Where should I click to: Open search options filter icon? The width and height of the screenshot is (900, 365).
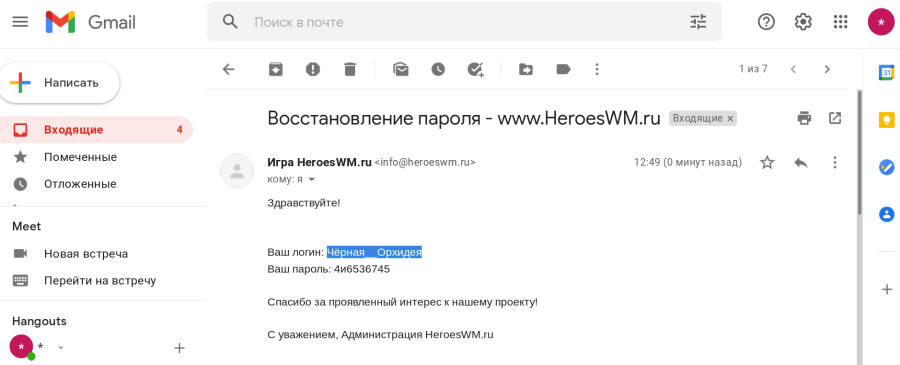click(x=699, y=22)
